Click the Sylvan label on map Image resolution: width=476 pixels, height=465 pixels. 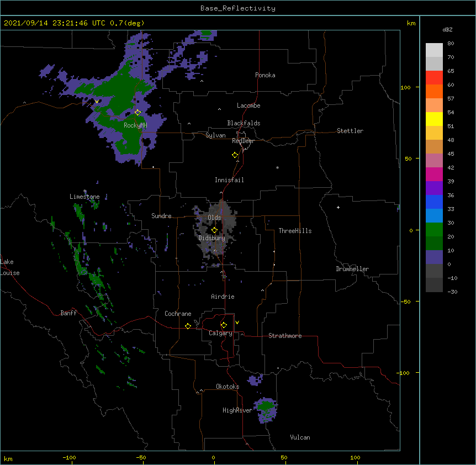tap(215, 135)
